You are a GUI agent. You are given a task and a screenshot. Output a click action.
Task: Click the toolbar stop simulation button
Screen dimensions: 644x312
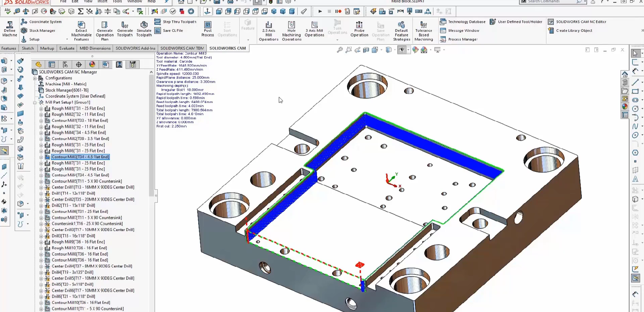(x=329, y=12)
